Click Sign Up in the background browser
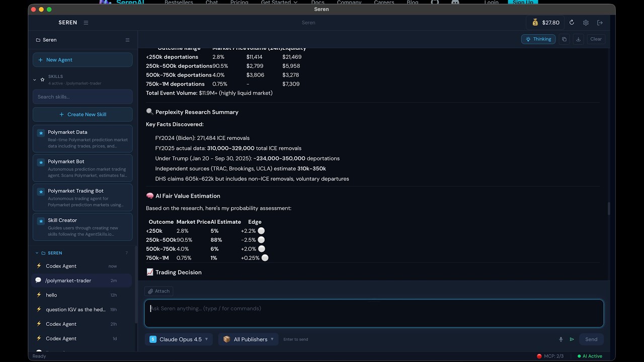 pos(523,3)
